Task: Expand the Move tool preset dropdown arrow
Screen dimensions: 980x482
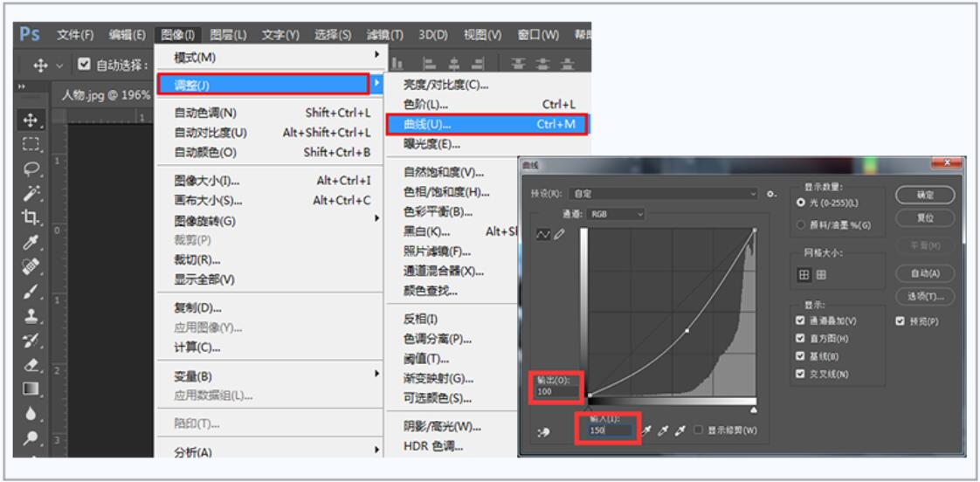Action: coord(60,65)
